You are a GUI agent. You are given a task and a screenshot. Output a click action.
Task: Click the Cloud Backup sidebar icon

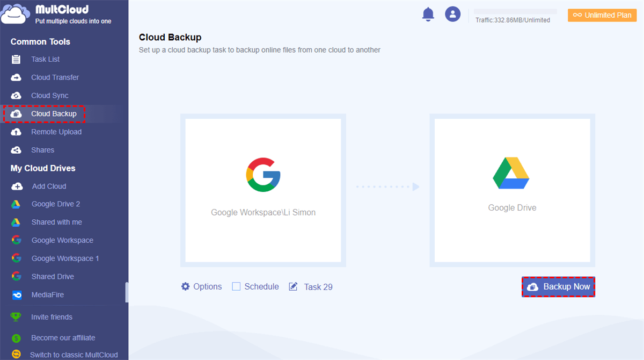tap(16, 114)
